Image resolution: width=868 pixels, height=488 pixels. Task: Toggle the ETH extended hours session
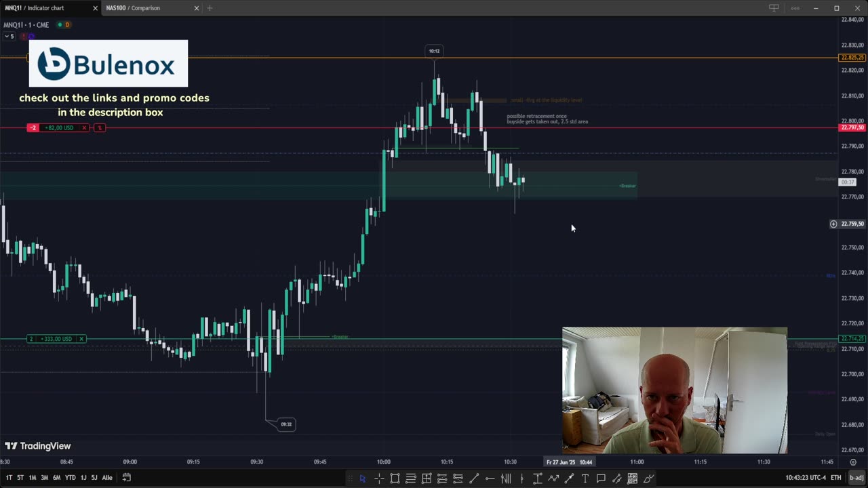(837, 478)
